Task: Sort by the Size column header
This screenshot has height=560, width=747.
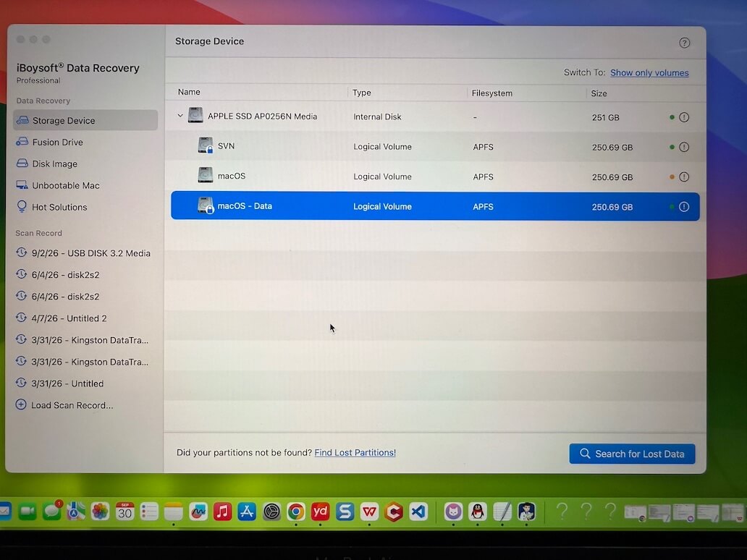Action: pos(599,93)
